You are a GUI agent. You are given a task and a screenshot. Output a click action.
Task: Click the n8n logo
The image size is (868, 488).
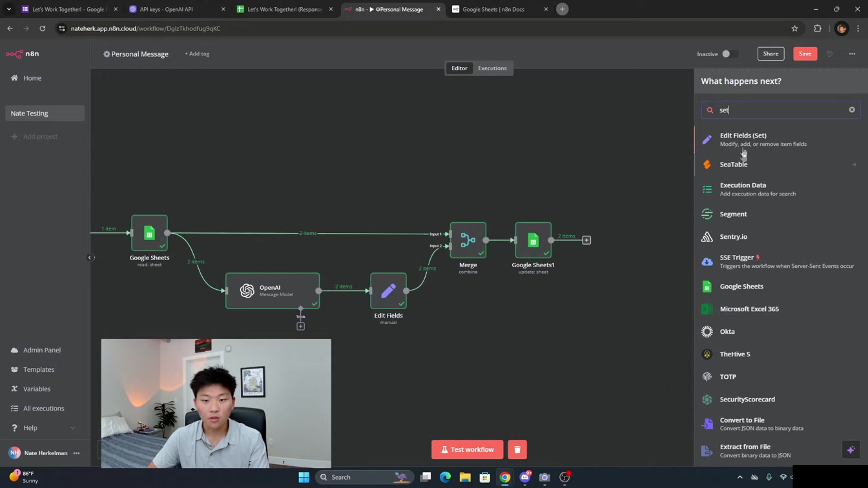coord(23,54)
